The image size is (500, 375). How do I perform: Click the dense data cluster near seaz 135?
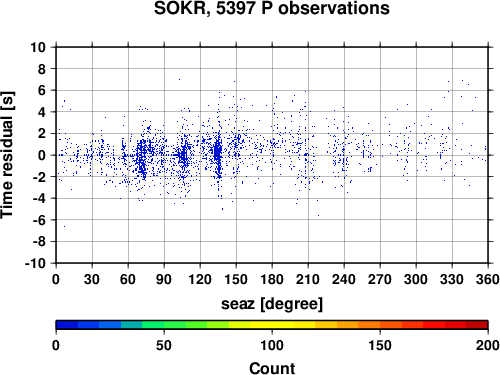click(x=218, y=153)
